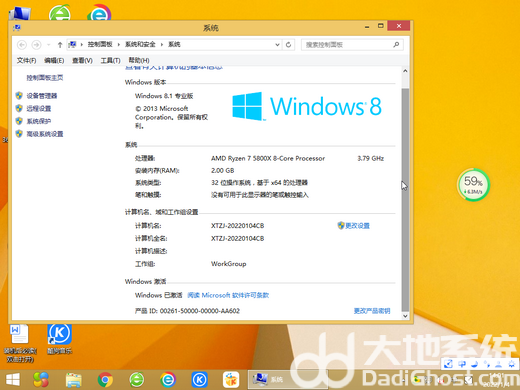Open System protection (系统保护) link
Screen dimensions: 520x390
coord(39,121)
